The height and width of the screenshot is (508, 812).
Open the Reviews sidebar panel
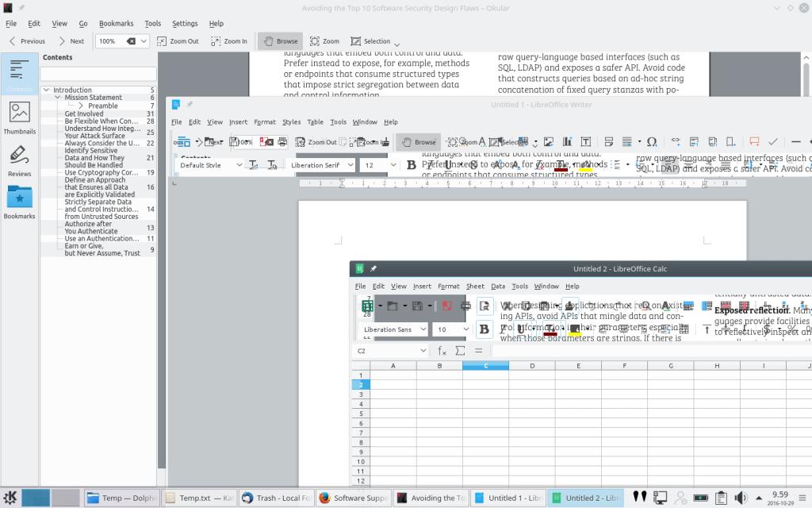(19, 160)
